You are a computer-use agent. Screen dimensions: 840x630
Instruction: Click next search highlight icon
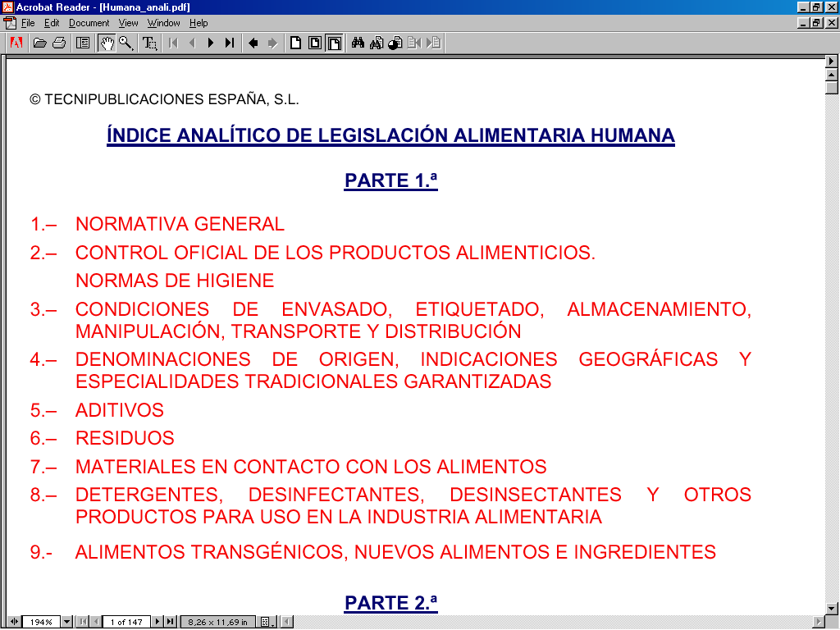(x=433, y=43)
